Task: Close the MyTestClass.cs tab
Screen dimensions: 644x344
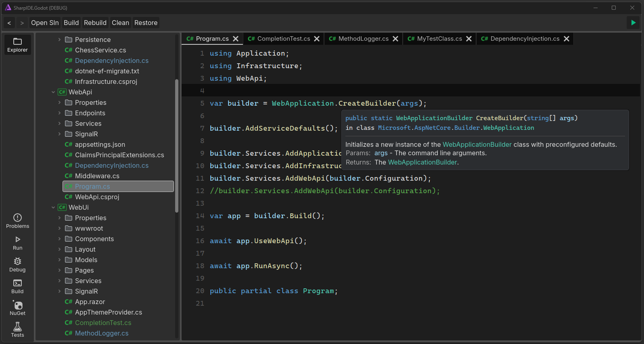Action: [469, 39]
